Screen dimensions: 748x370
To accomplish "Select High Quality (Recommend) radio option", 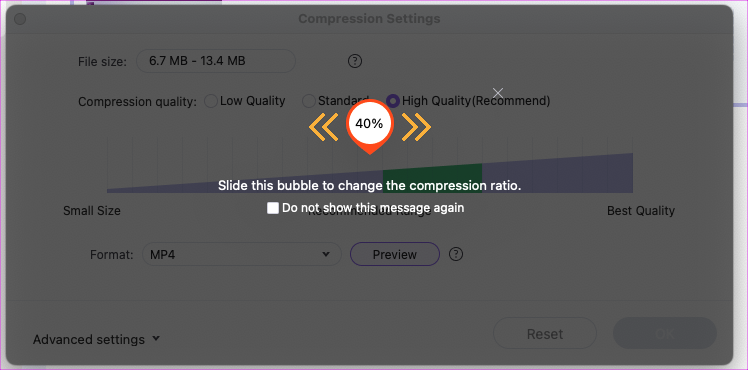I will click(x=393, y=101).
